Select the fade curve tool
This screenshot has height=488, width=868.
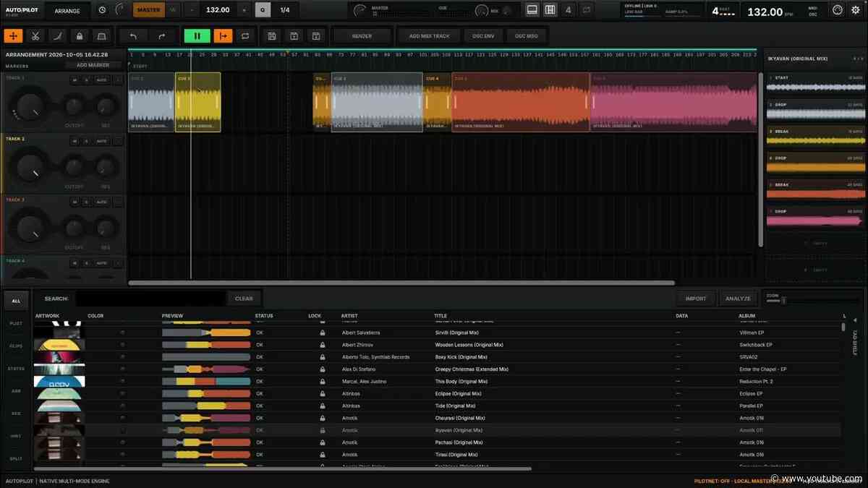click(57, 36)
